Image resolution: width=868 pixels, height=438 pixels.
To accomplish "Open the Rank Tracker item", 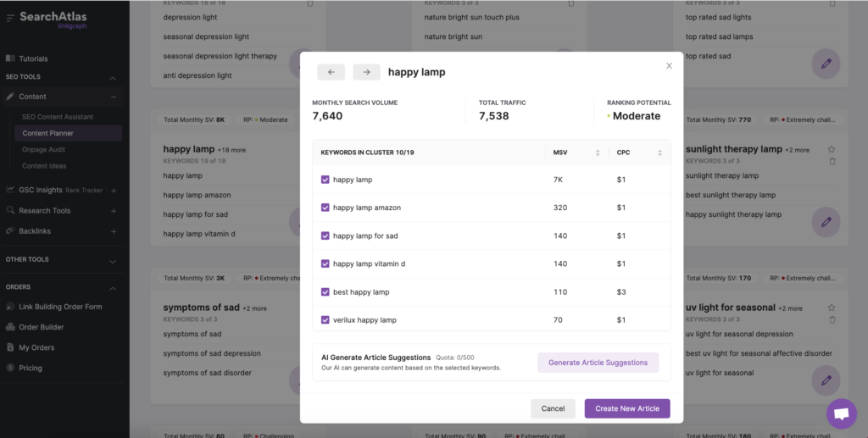I will click(84, 191).
